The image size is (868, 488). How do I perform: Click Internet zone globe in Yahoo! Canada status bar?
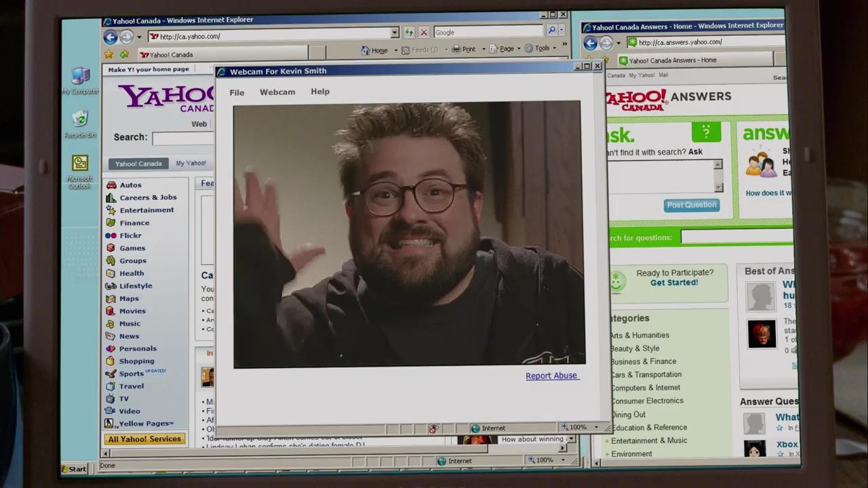click(x=441, y=461)
